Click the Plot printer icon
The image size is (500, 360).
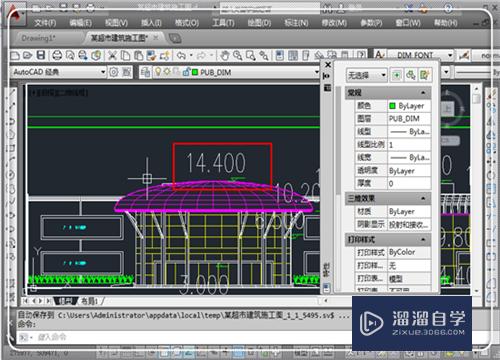(57, 55)
